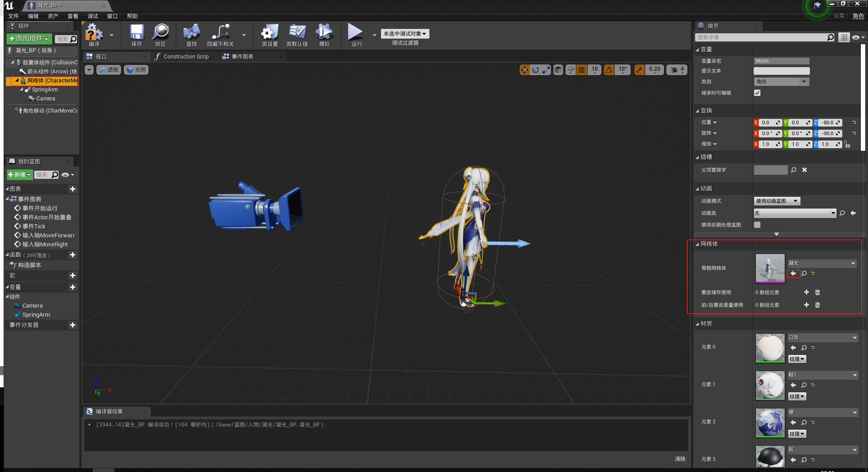Open rotation snap value 10° dropdown

click(623, 70)
